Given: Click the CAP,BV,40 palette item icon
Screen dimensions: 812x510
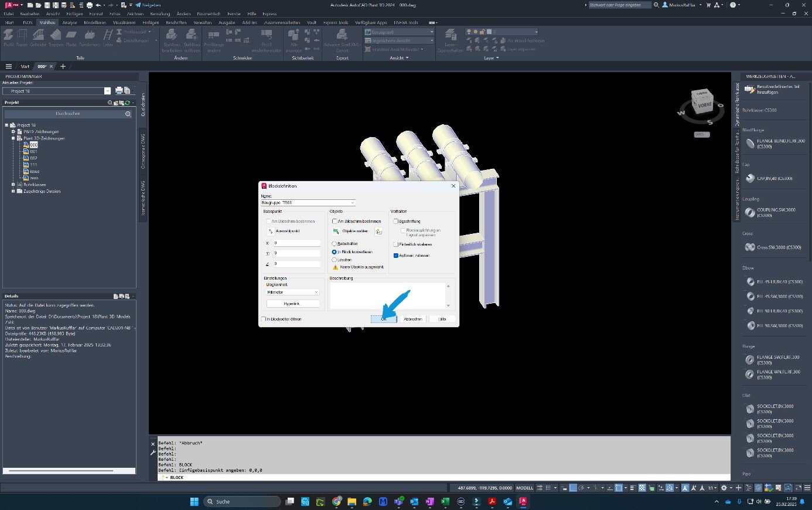Looking at the screenshot, I should pos(750,178).
